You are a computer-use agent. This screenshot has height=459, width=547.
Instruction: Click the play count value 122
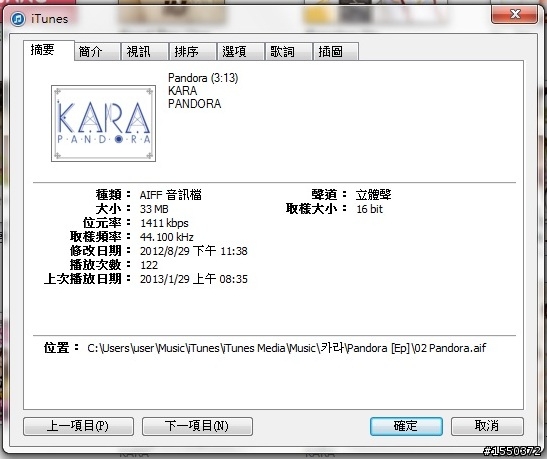click(149, 265)
